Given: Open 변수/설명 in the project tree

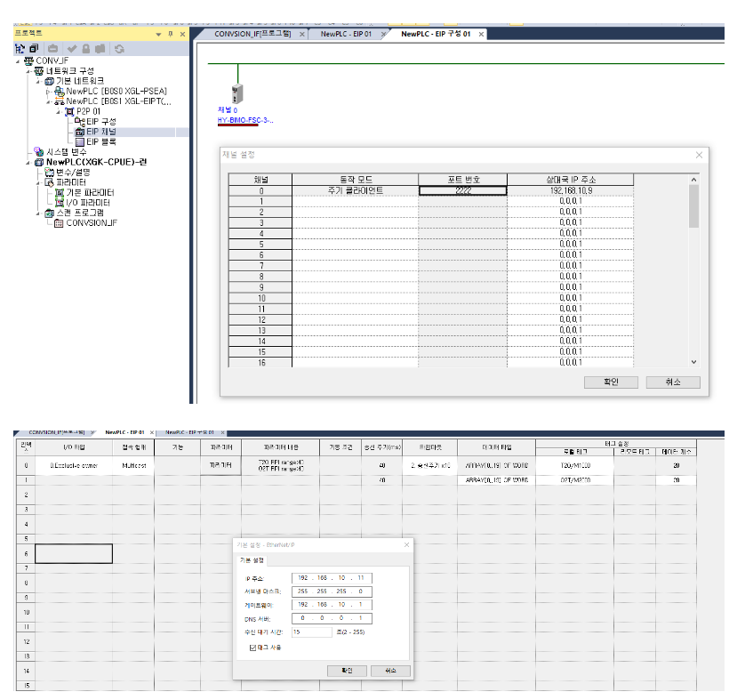Looking at the screenshot, I should pyautogui.click(x=73, y=173).
